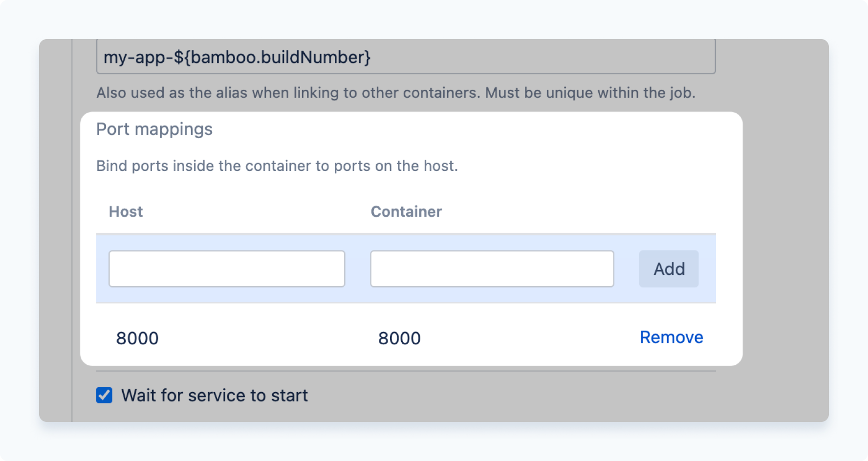Click the my-app-${bamboo.buildNumber} text box

coord(406,57)
